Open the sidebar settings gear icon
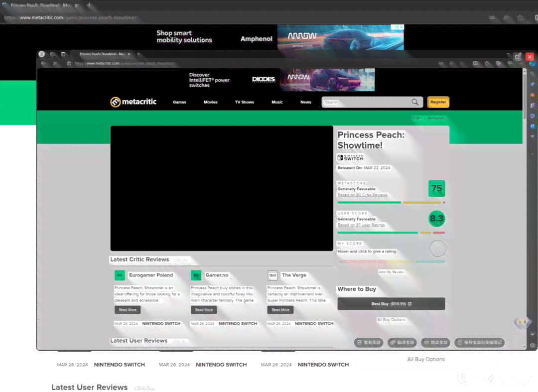 (532, 345)
